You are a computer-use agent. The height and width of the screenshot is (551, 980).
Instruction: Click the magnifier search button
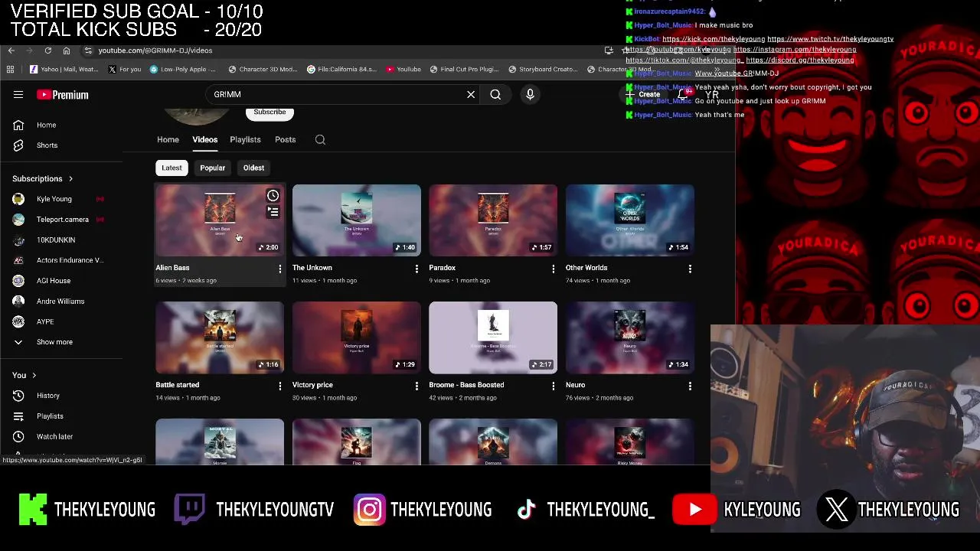495,94
